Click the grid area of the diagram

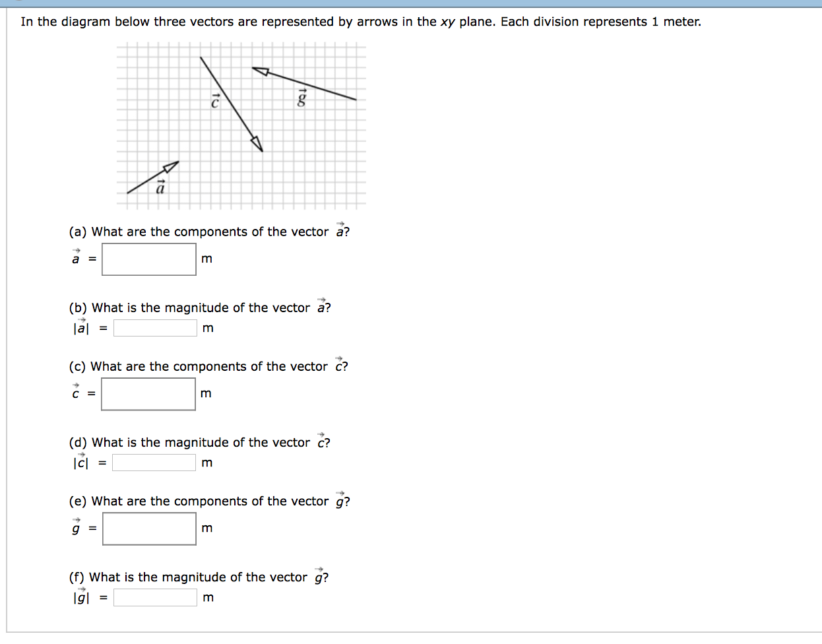[x=241, y=125]
